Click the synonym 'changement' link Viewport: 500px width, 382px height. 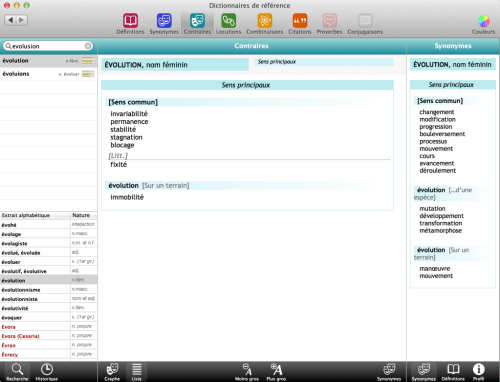point(437,112)
